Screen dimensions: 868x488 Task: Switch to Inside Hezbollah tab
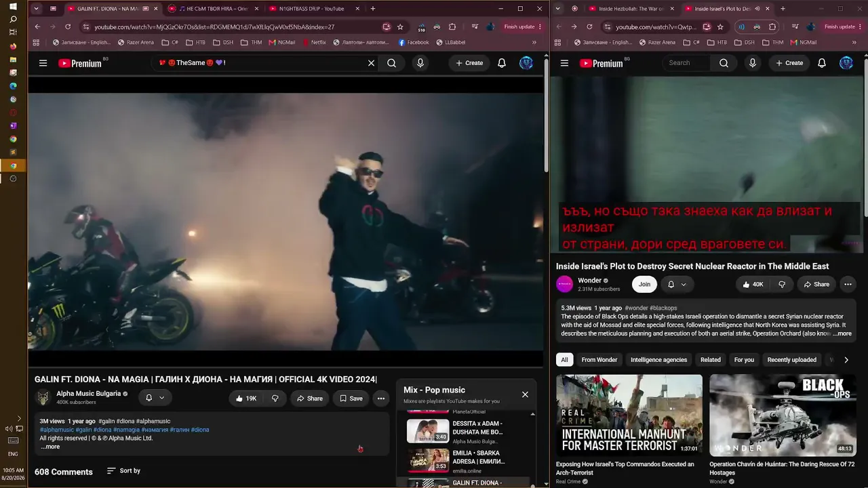pyautogui.click(x=631, y=9)
